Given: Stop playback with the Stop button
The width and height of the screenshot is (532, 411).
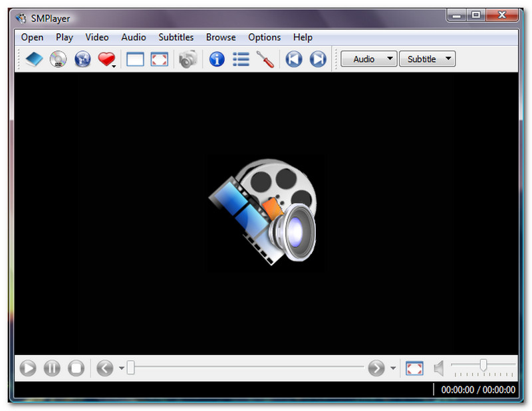Looking at the screenshot, I should (x=76, y=368).
